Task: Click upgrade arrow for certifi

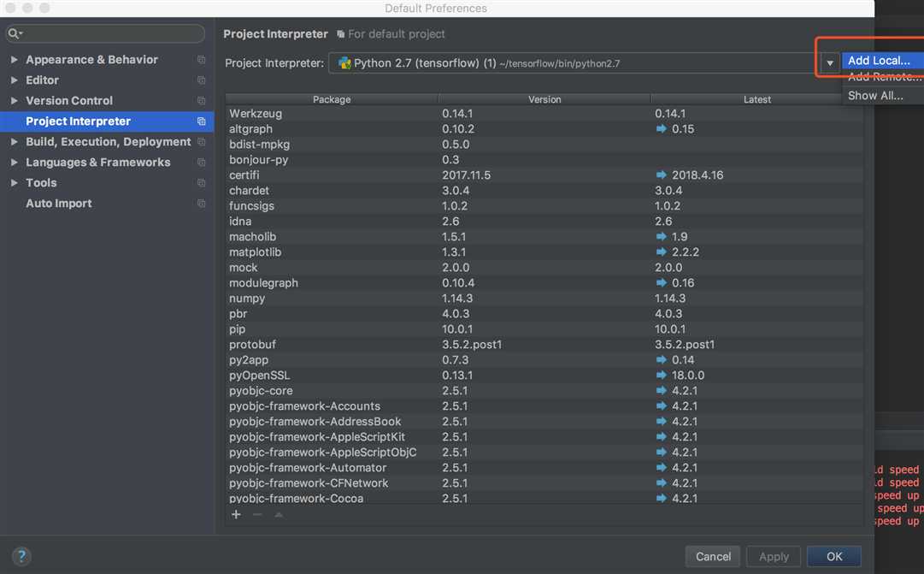Action: point(662,175)
